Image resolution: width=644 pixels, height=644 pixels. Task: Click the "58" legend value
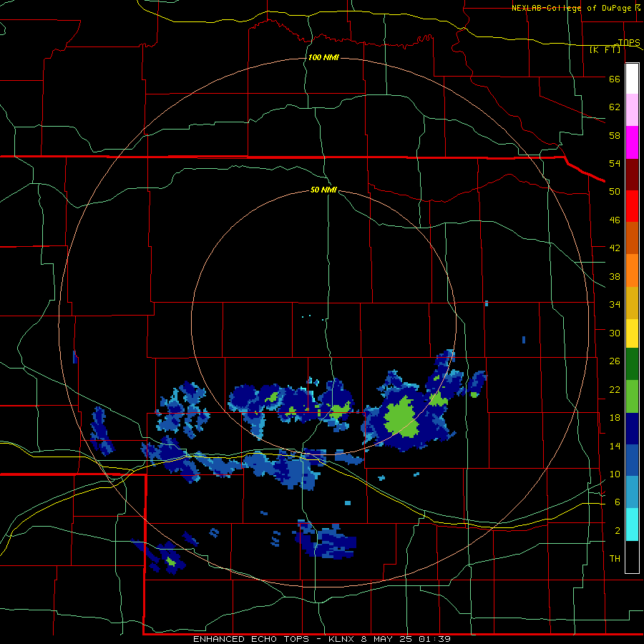tap(615, 136)
